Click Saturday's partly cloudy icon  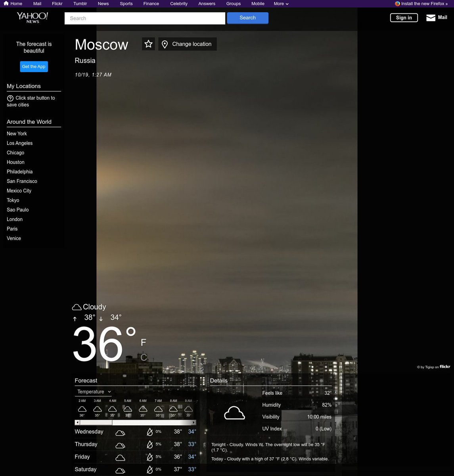(x=120, y=470)
